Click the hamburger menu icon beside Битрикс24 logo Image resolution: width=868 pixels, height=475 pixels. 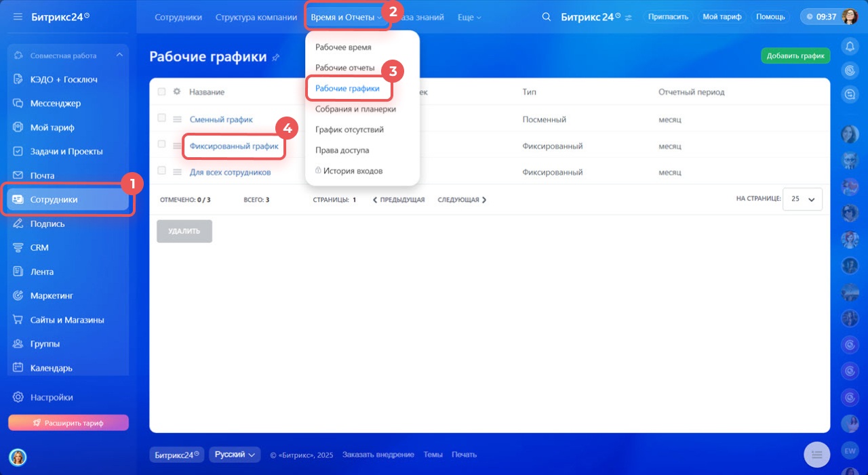point(18,16)
